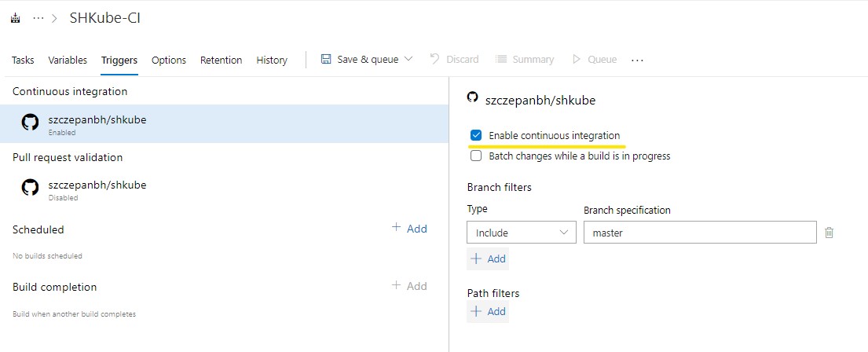Add a new branch filter
868x352 pixels.
[488, 258]
